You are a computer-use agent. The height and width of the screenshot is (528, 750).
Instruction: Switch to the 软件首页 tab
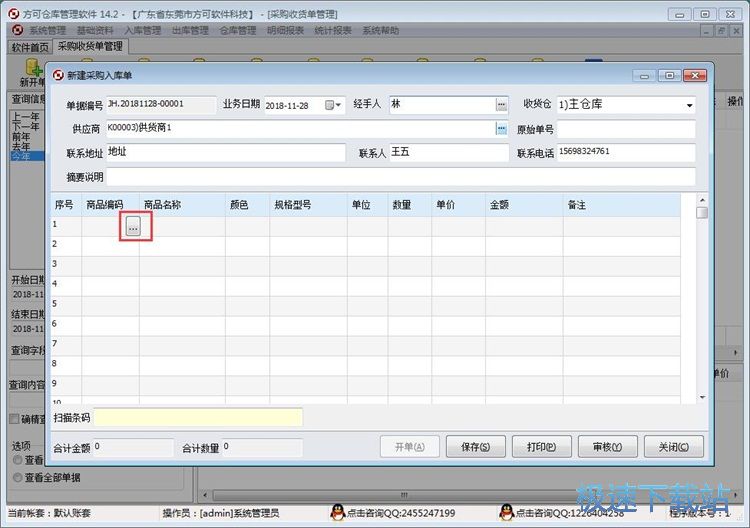pyautogui.click(x=30, y=47)
